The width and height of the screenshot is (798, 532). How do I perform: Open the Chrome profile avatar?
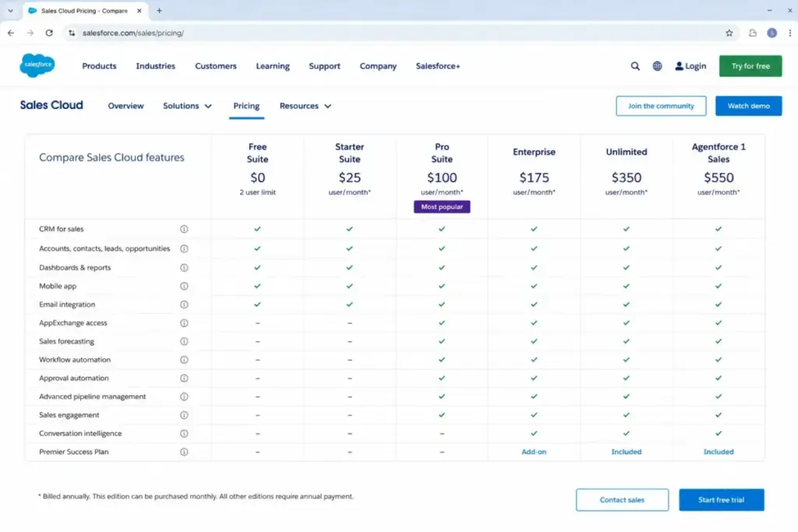772,33
